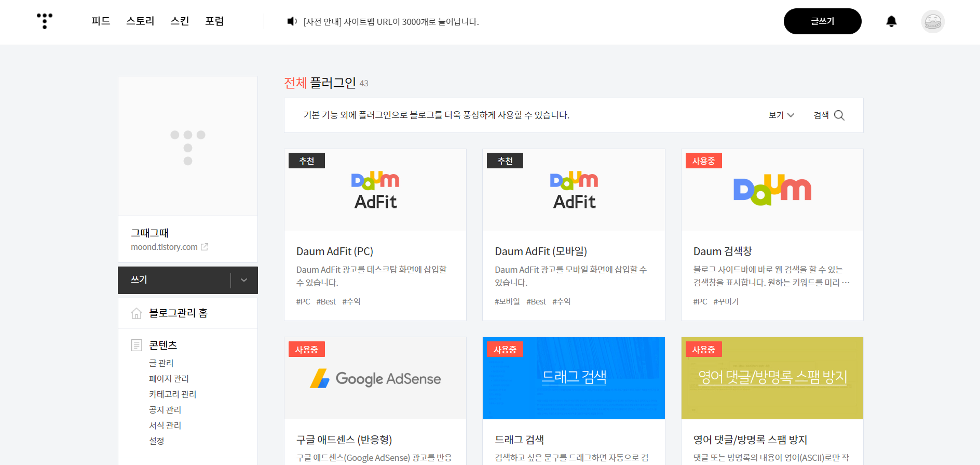Open 공지 관리 in sidebar
This screenshot has height=465, width=980.
coord(165,410)
